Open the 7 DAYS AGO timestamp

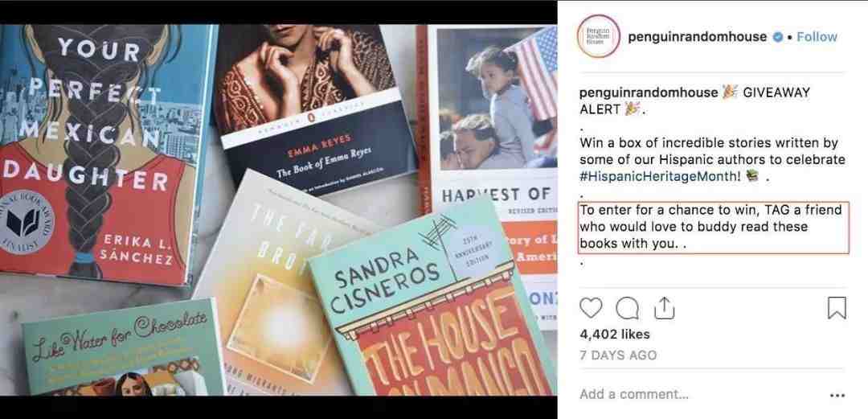[x=618, y=355]
